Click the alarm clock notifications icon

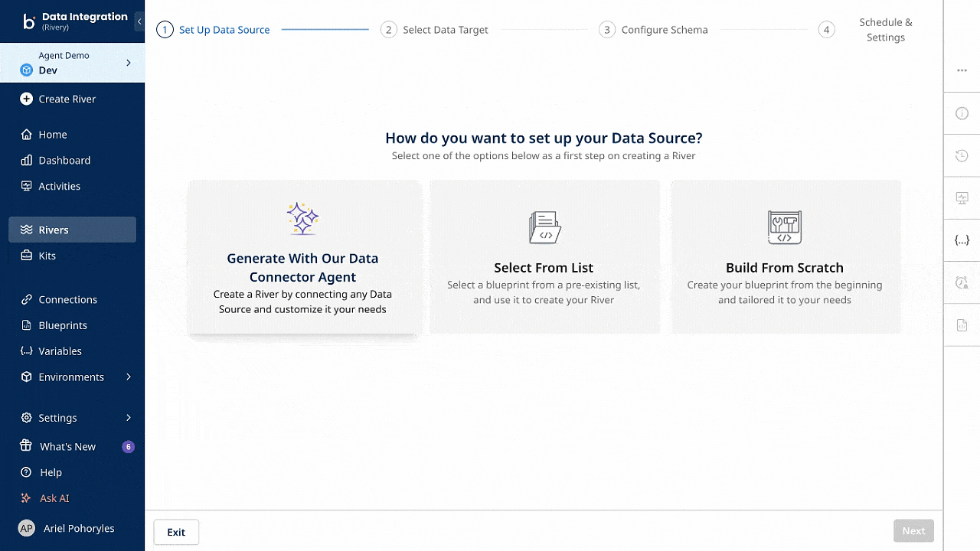(962, 282)
